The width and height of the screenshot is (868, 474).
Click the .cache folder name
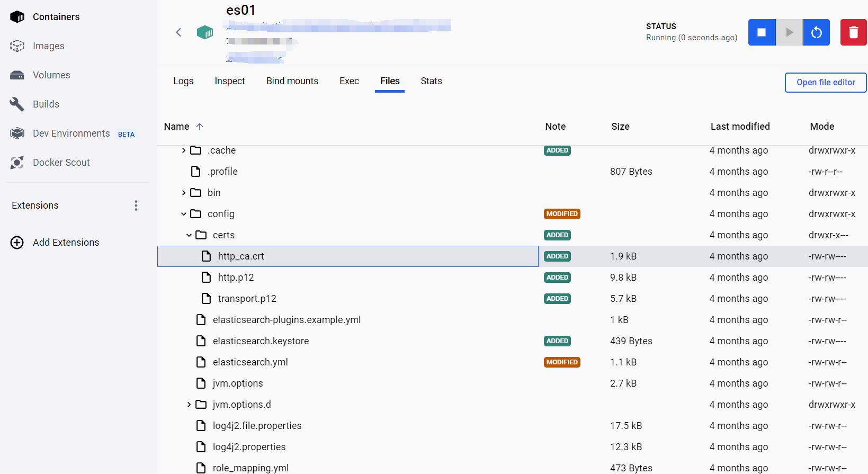(x=222, y=150)
